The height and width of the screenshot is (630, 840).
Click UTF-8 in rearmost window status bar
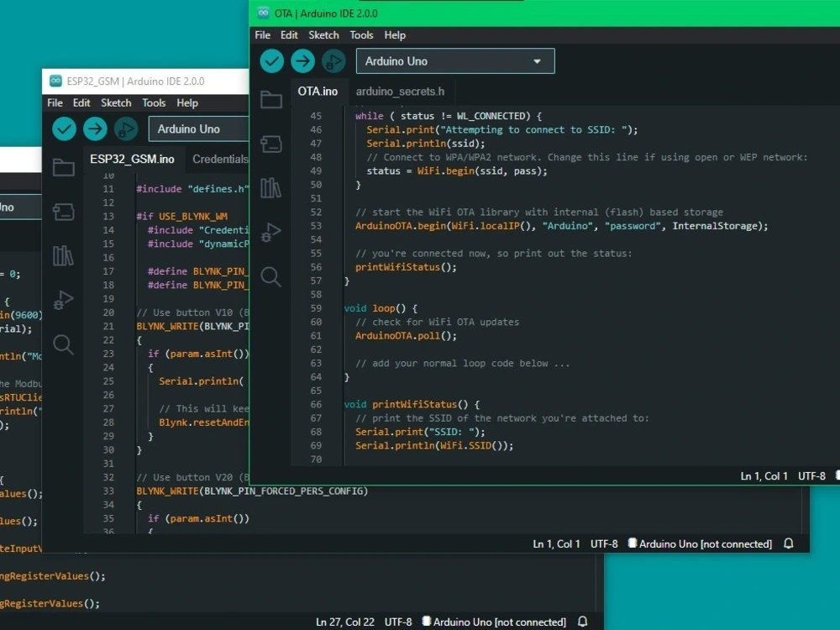point(398,622)
